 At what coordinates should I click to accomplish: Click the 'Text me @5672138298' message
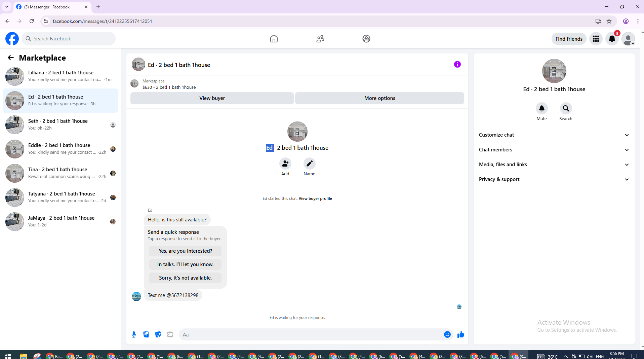pyautogui.click(x=173, y=295)
